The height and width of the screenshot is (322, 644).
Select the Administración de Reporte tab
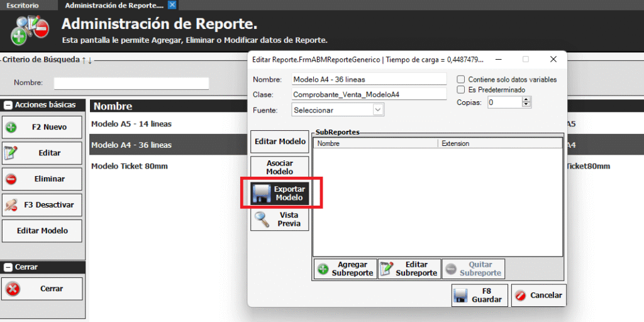coord(114,5)
